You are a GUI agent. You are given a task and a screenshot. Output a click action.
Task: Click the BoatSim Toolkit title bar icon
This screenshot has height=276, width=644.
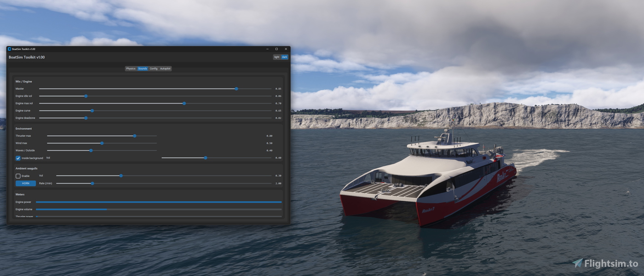[x=9, y=49]
